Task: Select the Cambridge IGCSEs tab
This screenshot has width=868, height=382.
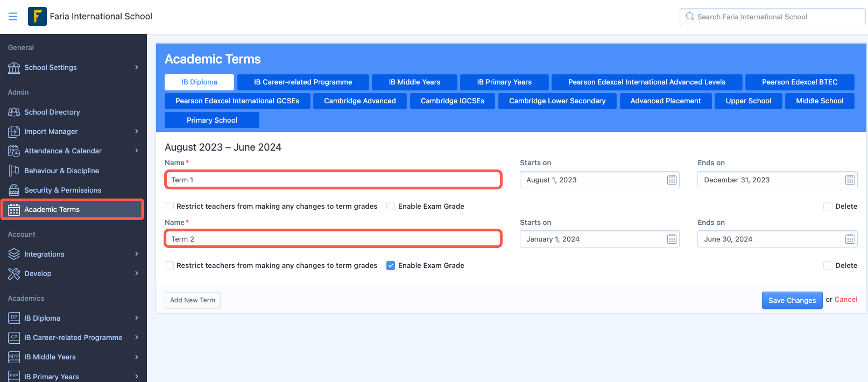Action: [x=453, y=101]
